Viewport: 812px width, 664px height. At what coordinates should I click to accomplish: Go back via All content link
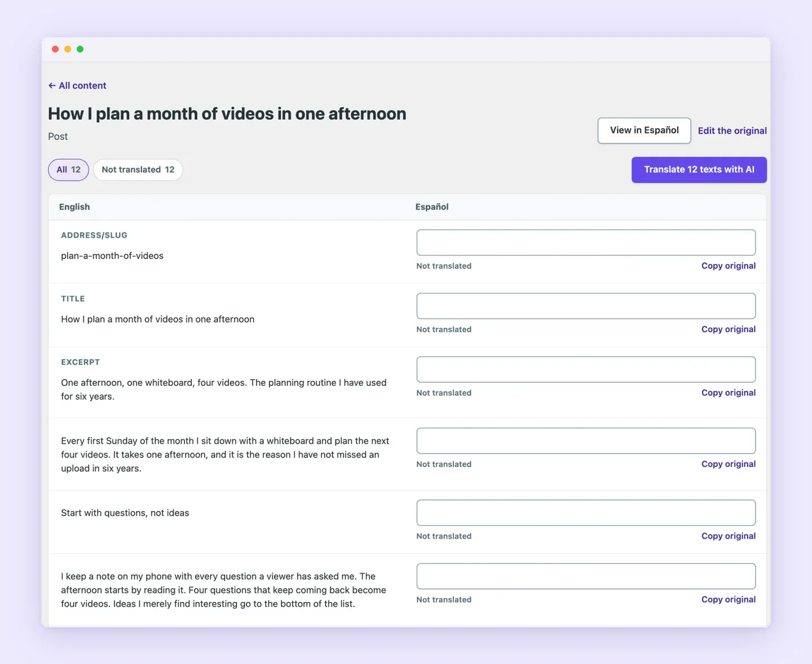coord(77,86)
